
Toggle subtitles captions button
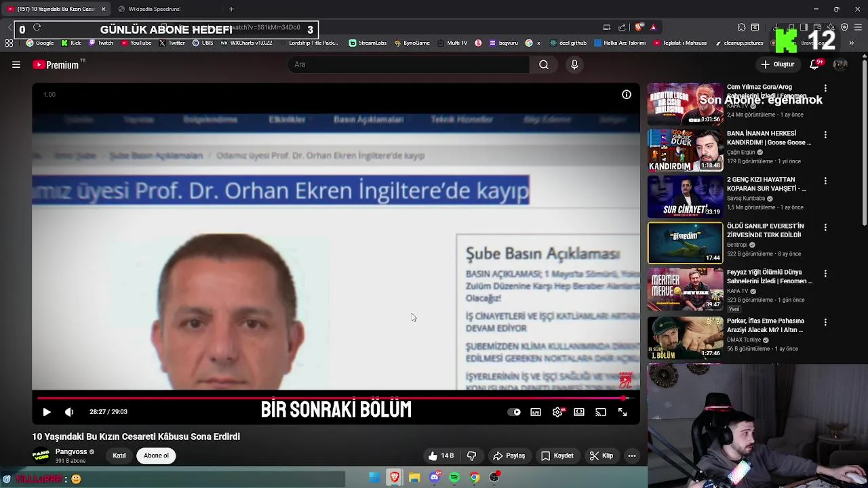536,412
